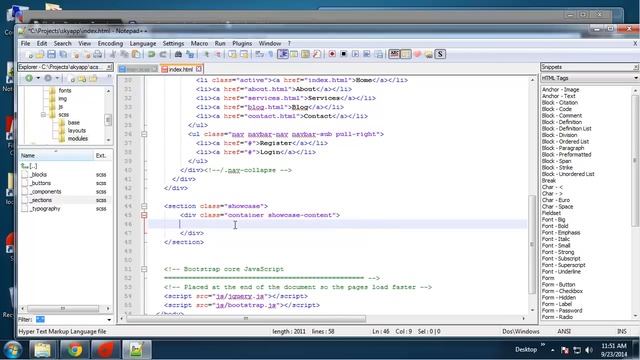Click the Zoom Out toolbar icon

[x=218, y=54]
